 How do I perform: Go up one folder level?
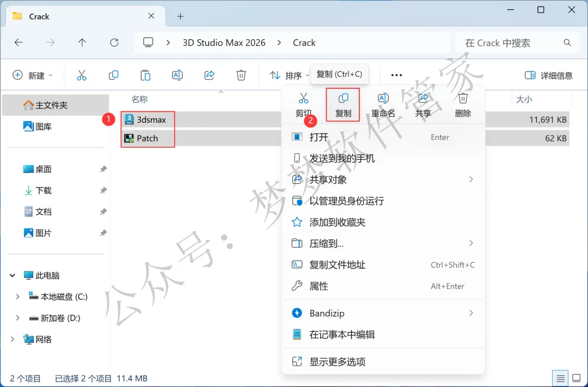pos(82,43)
